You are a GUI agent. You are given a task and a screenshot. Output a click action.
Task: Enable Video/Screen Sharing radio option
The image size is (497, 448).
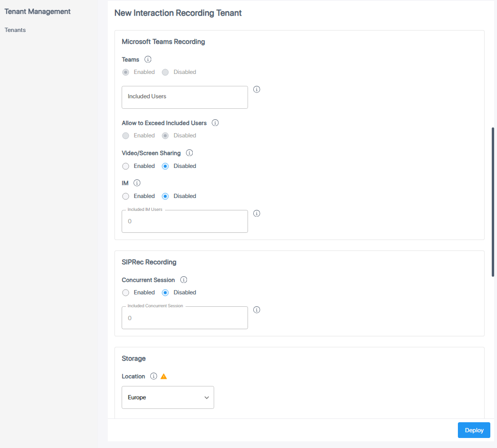126,166
